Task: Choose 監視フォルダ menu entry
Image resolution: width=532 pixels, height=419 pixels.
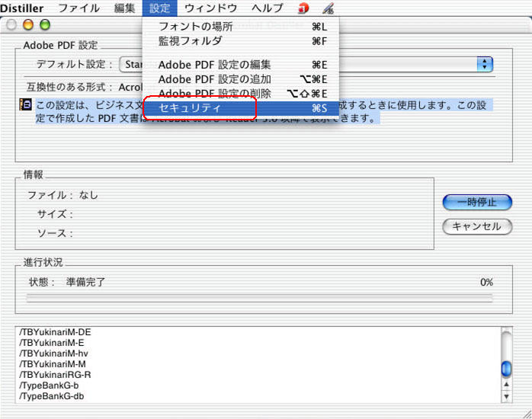Action: 241,41
